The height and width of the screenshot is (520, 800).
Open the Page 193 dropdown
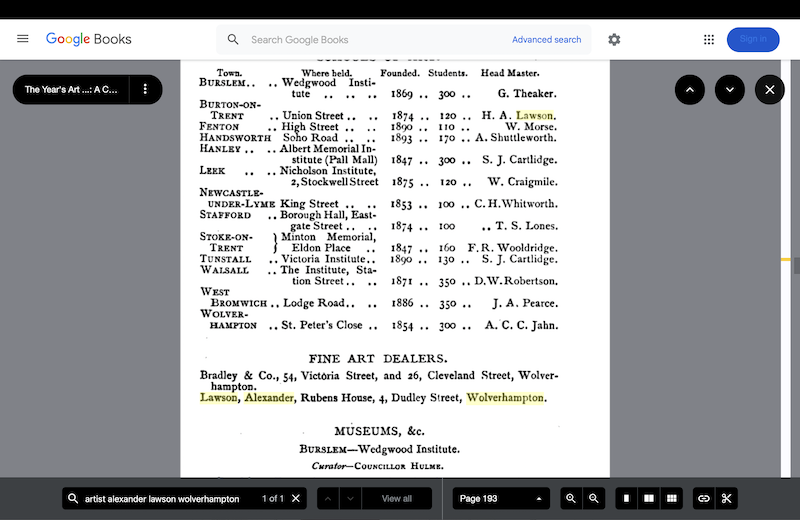[502, 498]
